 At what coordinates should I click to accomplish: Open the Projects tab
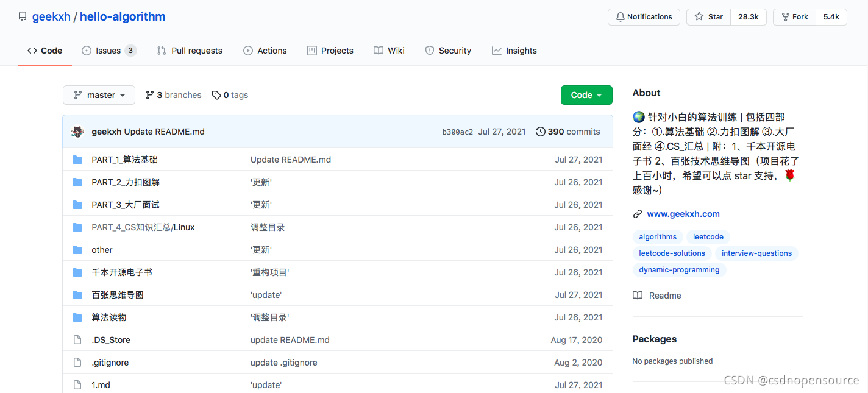[330, 51]
